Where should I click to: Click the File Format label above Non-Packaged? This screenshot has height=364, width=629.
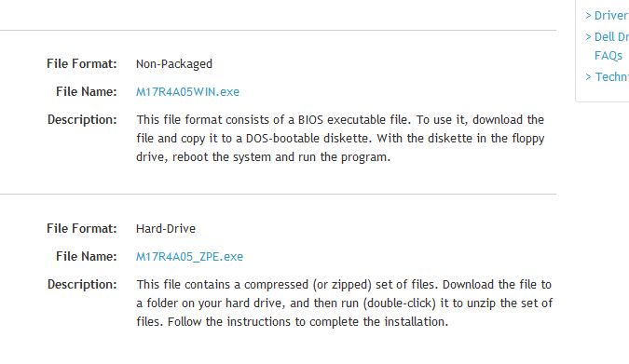[81, 63]
